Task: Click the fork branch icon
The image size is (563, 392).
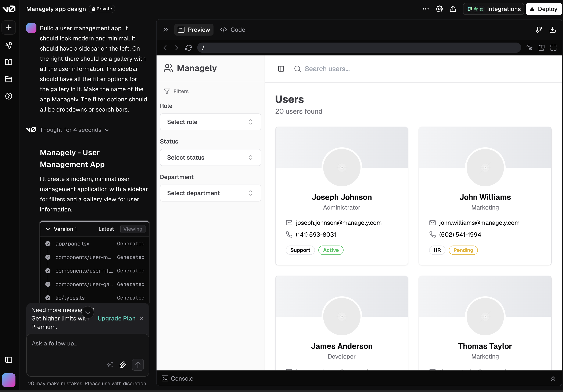Action: (539, 30)
